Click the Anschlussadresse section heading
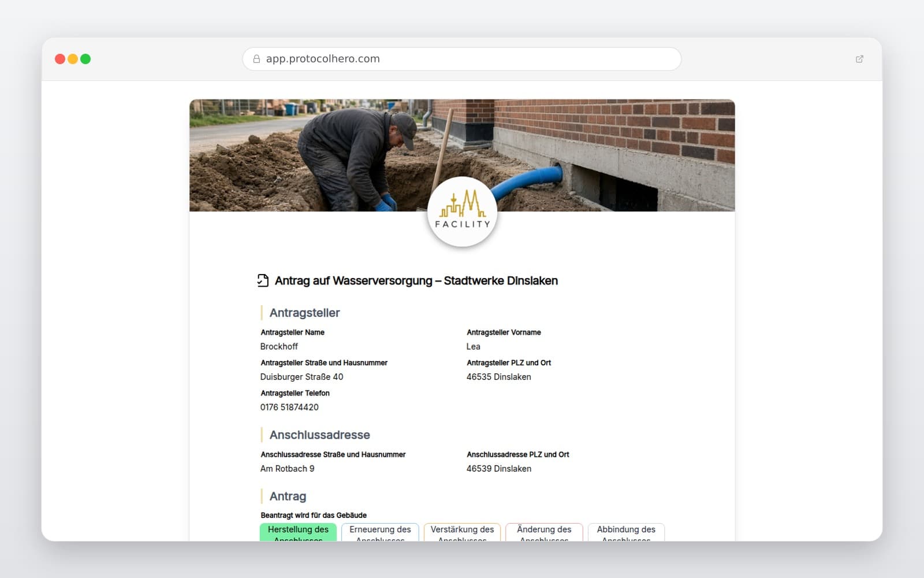The height and width of the screenshot is (578, 924). [x=319, y=435]
